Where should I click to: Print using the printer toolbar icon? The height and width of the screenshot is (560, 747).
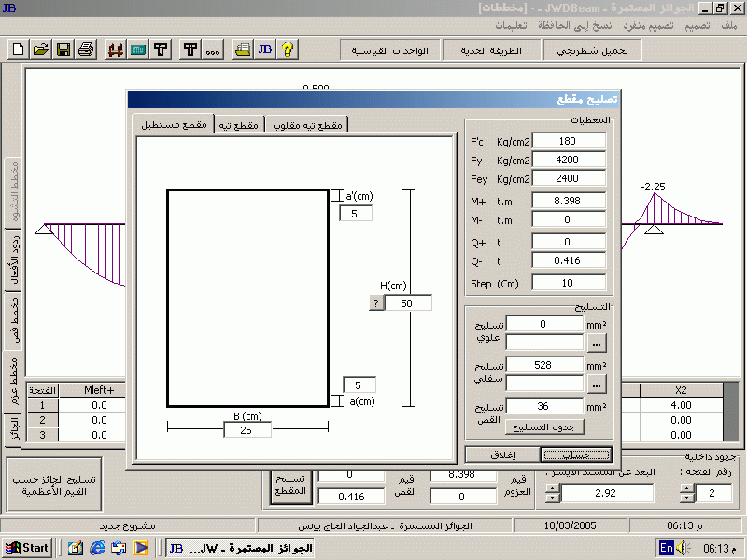[x=86, y=49]
